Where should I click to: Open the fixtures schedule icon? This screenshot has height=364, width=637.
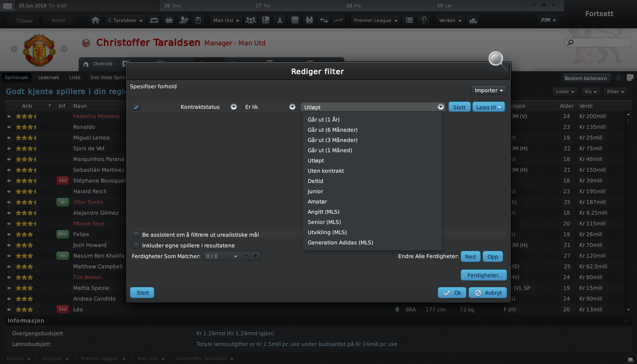click(295, 20)
